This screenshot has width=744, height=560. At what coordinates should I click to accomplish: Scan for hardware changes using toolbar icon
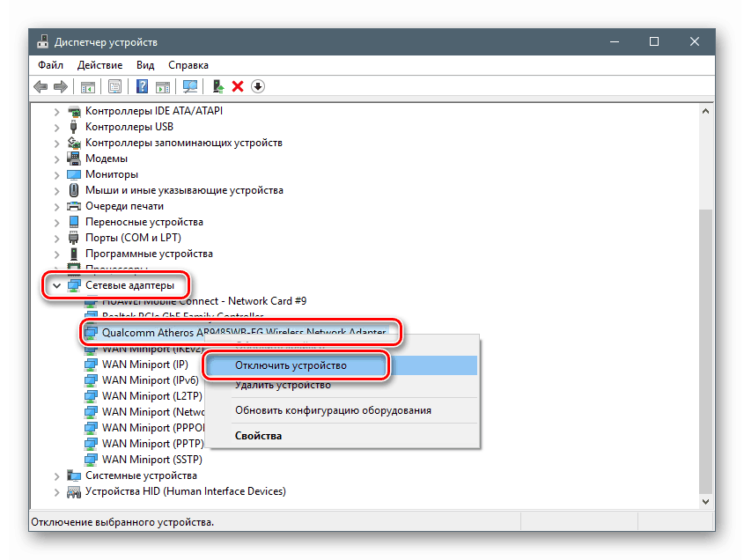click(x=189, y=86)
